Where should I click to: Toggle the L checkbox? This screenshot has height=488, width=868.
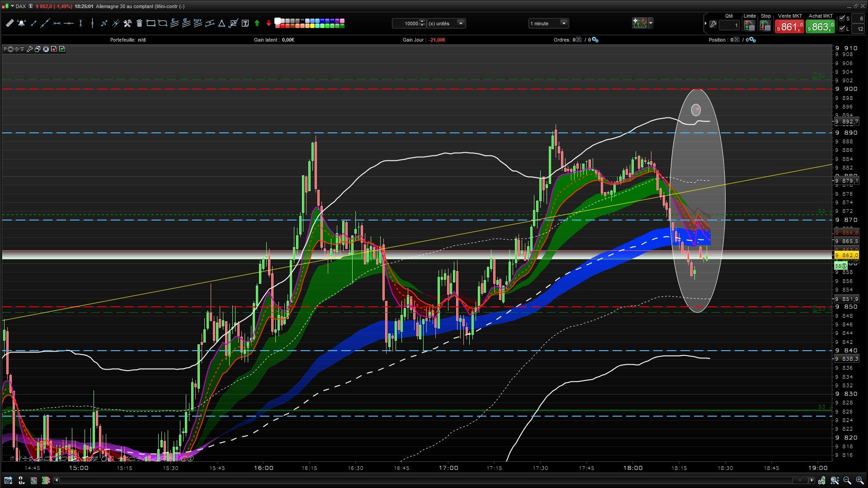(x=842, y=28)
